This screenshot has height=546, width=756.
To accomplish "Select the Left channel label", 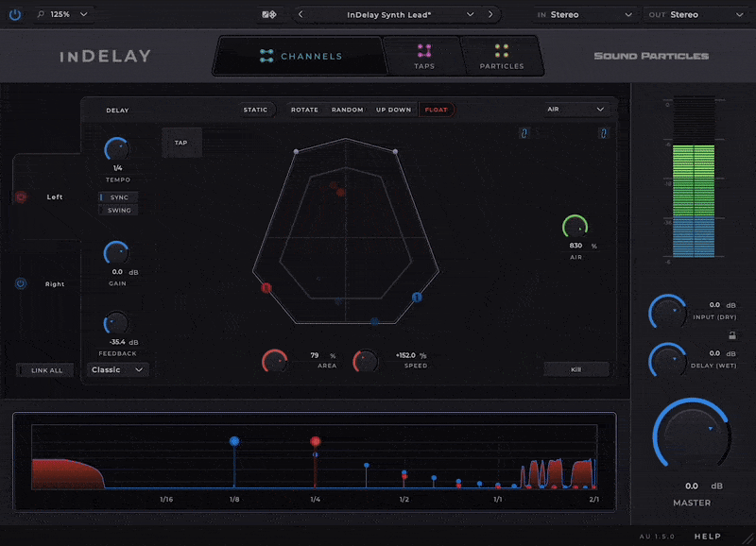I will pos(55,196).
